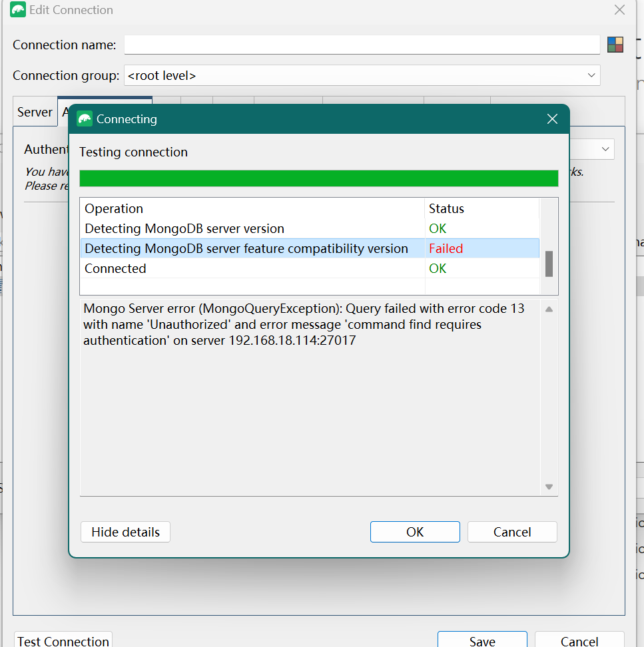
Task: Open the authentication mode dropdown arrow
Action: pos(605,149)
